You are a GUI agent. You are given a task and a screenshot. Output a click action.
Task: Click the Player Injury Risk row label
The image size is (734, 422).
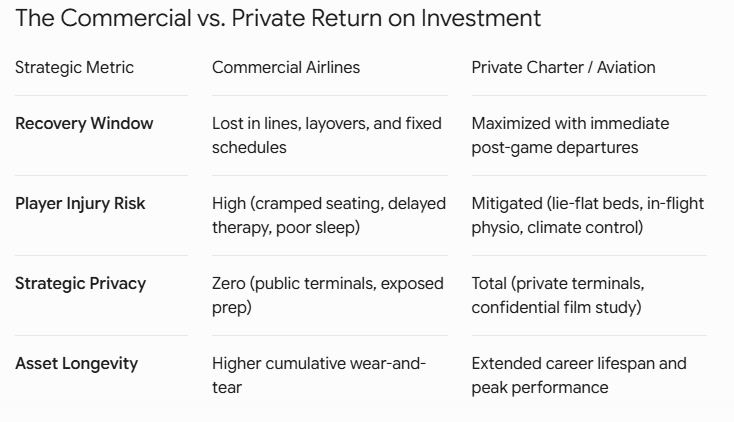pos(80,204)
